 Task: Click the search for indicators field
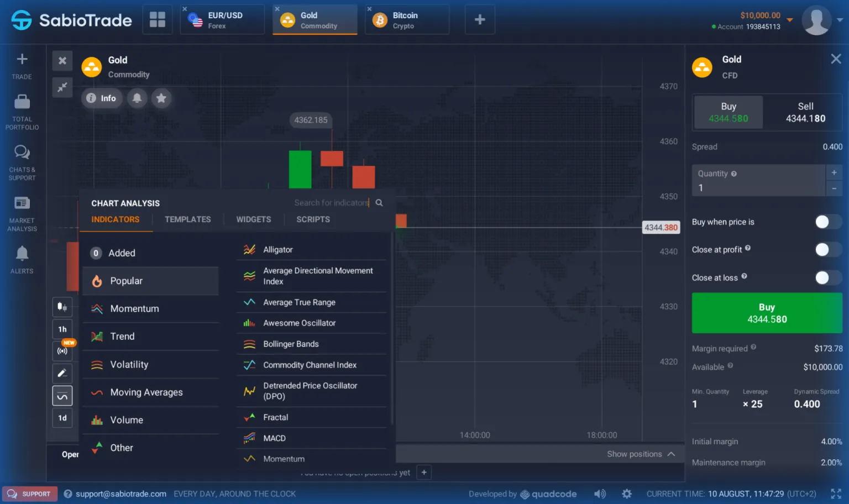[332, 203]
